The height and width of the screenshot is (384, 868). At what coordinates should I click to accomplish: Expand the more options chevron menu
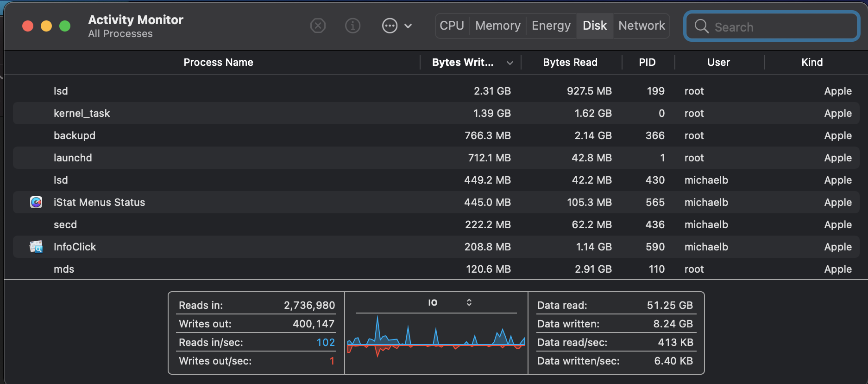408,26
